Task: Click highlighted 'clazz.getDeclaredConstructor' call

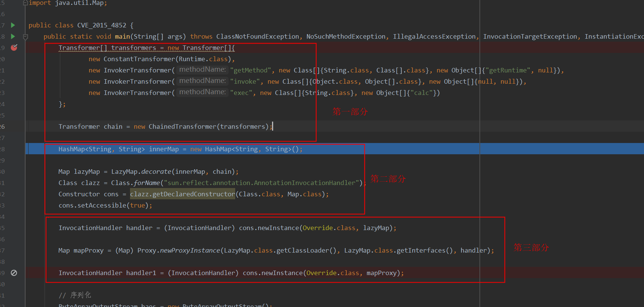Action: click(183, 194)
